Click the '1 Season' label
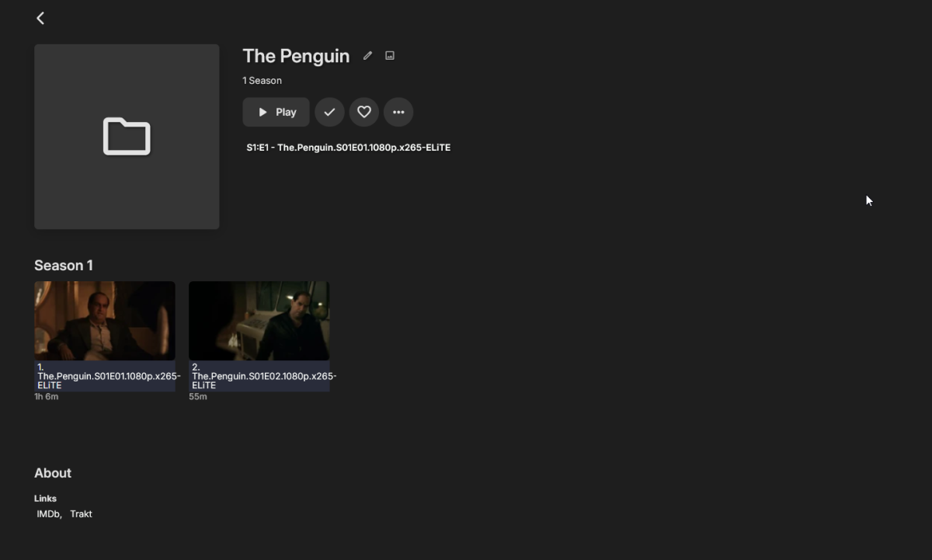This screenshot has width=932, height=560. 262,81
